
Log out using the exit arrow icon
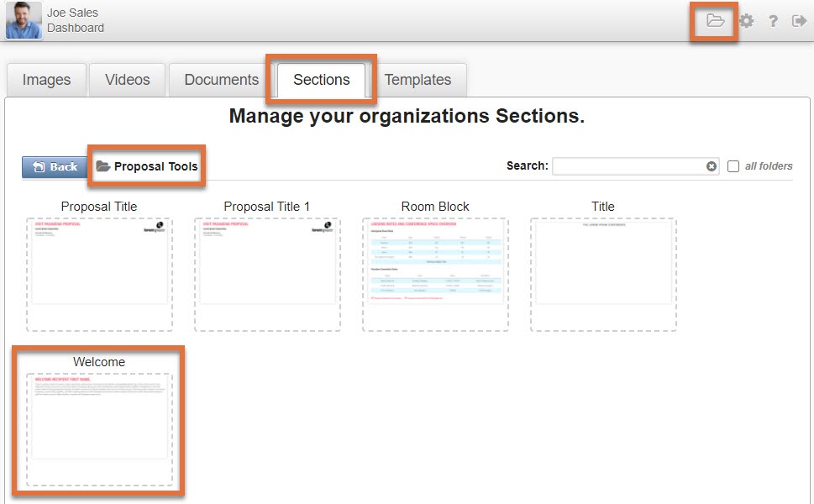pos(799,21)
